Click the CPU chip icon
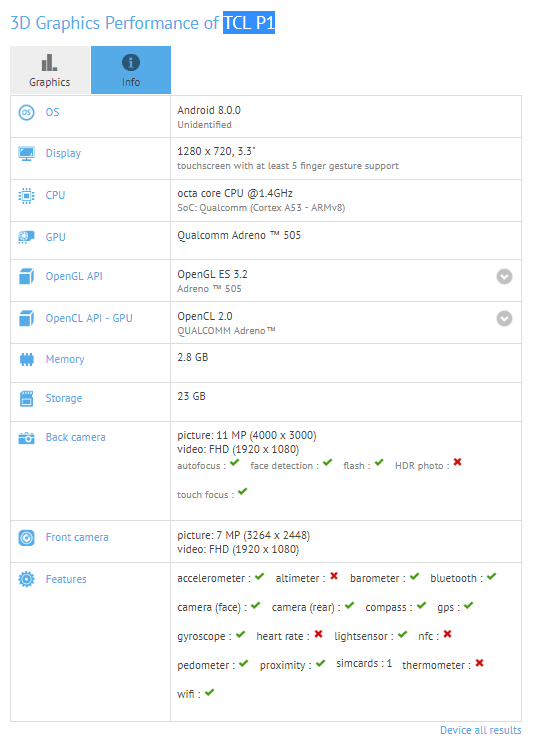This screenshot has height=743, width=533. (27, 195)
